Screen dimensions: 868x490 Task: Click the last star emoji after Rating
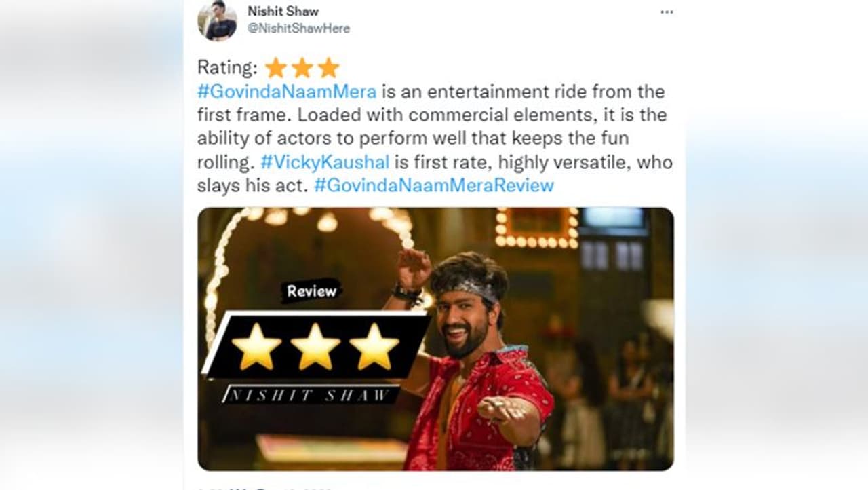coord(328,68)
